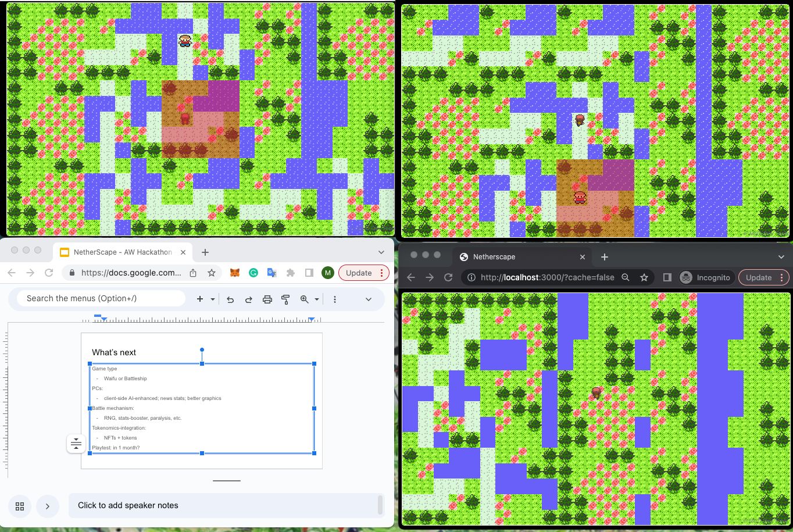The height and width of the screenshot is (532, 793).
Task: Close the NetherScape - AW Hackathon tab
Action: (183, 252)
